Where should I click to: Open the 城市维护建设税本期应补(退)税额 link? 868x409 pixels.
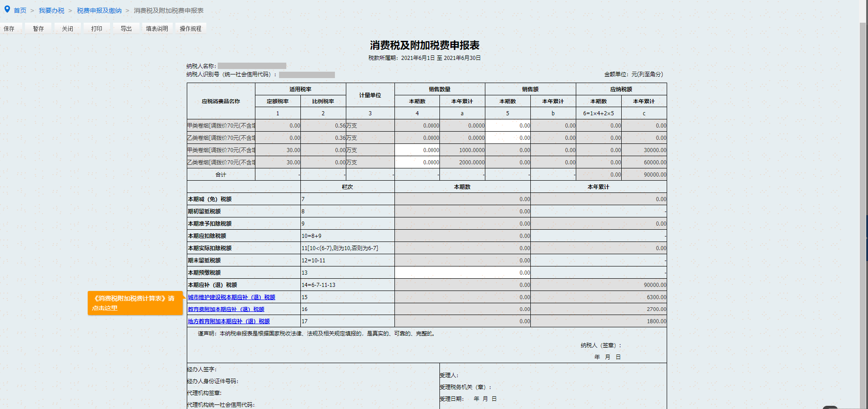click(231, 297)
